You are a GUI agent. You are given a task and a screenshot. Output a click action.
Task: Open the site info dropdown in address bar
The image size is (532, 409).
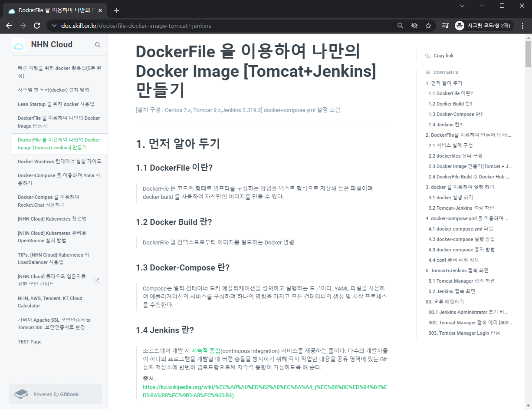54,26
